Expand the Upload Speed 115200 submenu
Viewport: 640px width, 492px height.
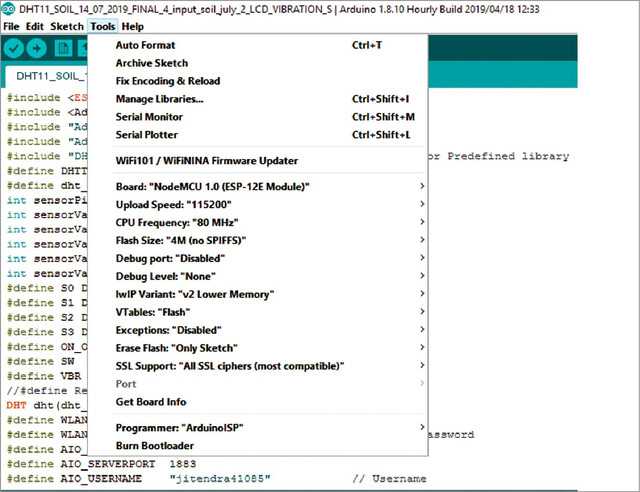coord(258,205)
